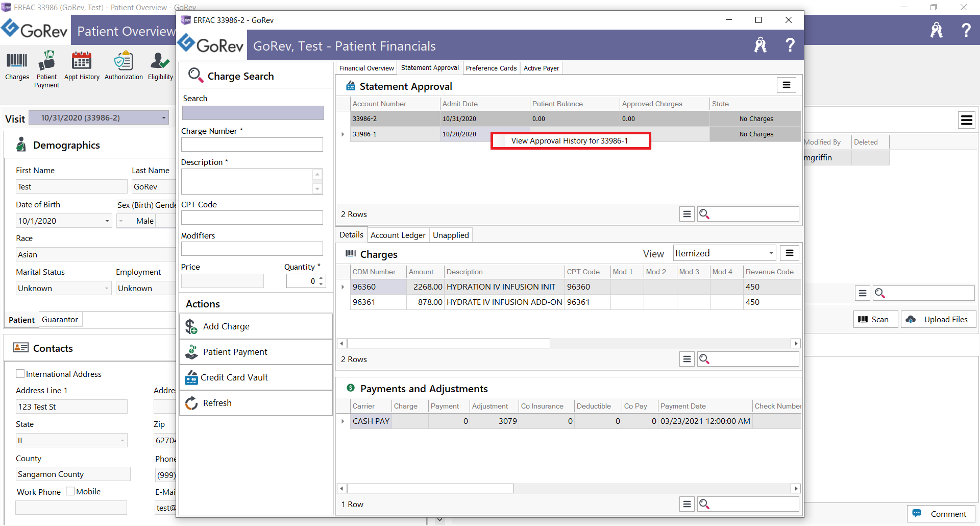Open menu beside Statement Approval 2 Rows search
The width and height of the screenshot is (980, 526).
point(687,214)
